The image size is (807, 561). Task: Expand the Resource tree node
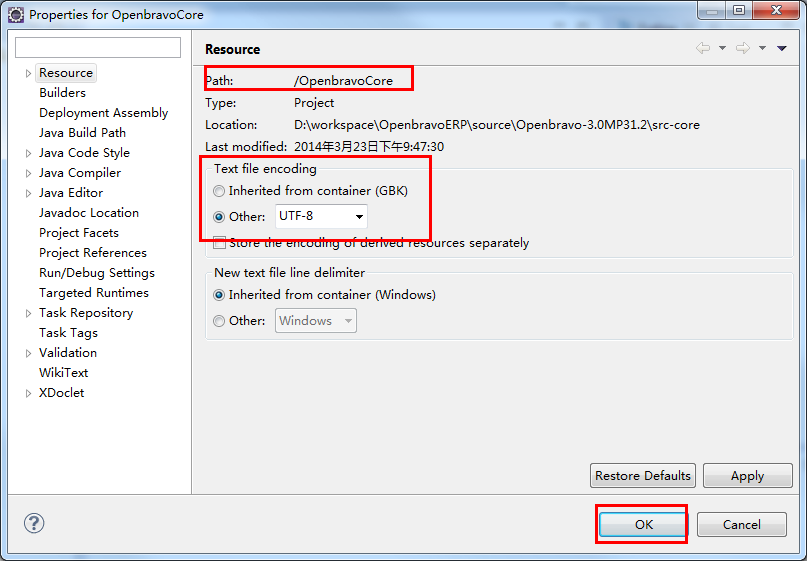[x=28, y=74]
